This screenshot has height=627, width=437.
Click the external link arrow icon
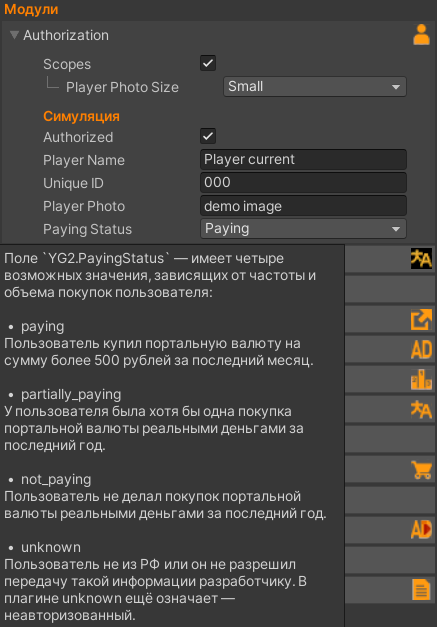coord(421,319)
